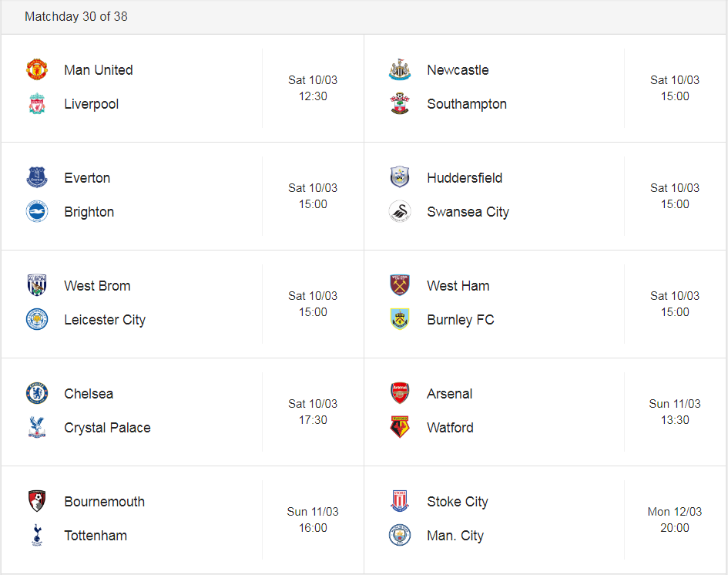Click the Chelsea lion crest
The width and height of the screenshot is (728, 575).
[x=37, y=393]
